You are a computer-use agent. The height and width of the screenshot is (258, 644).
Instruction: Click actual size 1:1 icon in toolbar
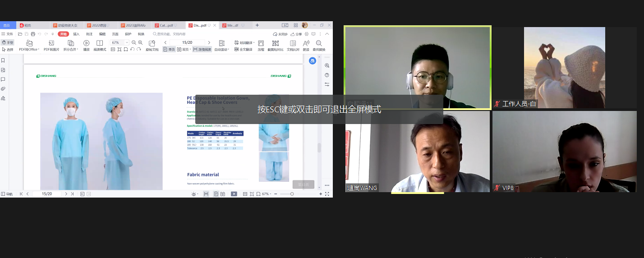113,49
